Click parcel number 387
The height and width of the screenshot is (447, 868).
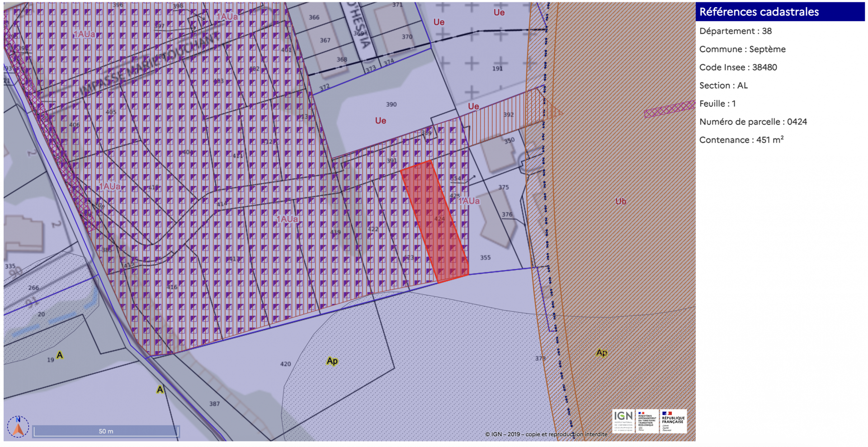pyautogui.click(x=215, y=404)
